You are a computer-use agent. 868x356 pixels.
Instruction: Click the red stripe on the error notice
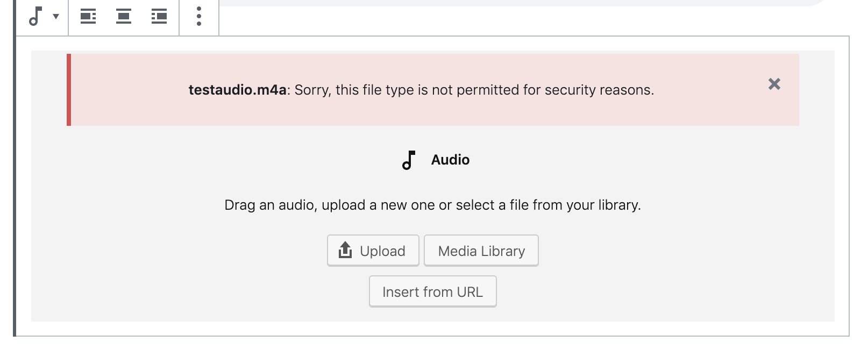[x=69, y=90]
